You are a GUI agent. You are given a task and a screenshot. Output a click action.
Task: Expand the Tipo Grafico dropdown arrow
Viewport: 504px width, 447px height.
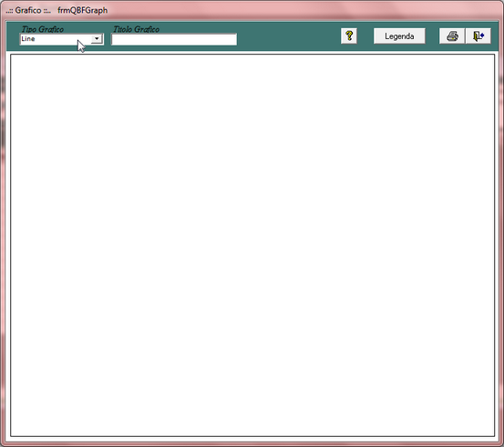[x=97, y=39]
